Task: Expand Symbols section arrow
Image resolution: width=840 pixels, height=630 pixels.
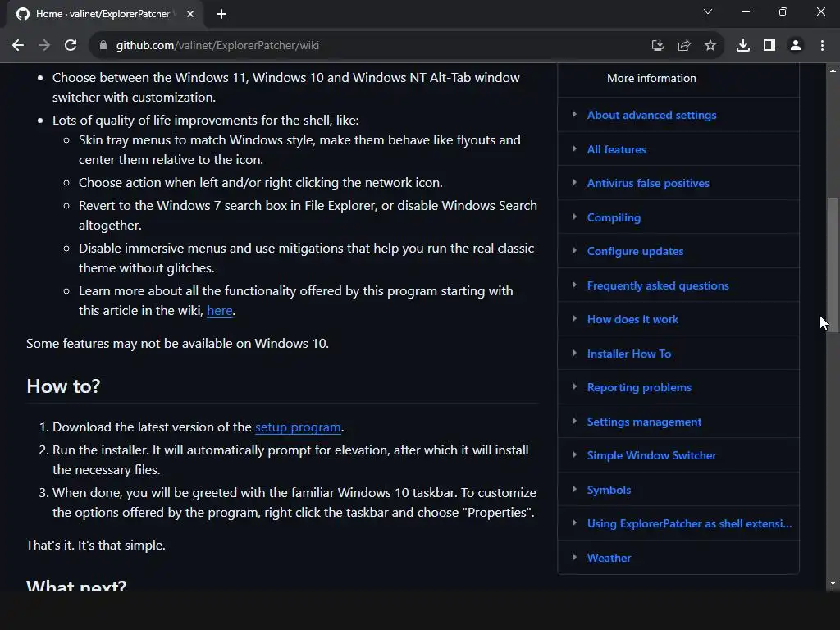Action: [575, 489]
